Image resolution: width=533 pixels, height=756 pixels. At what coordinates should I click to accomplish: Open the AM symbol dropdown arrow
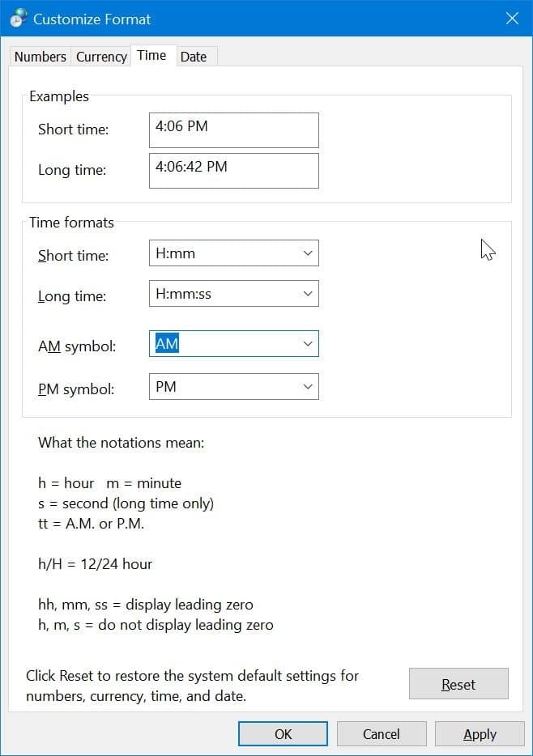pyautogui.click(x=308, y=344)
